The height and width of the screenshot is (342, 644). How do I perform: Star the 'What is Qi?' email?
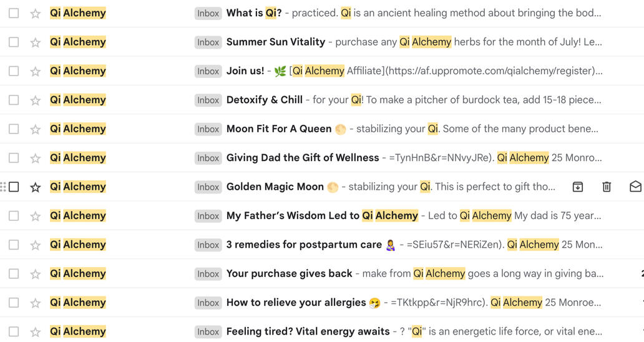(36, 13)
